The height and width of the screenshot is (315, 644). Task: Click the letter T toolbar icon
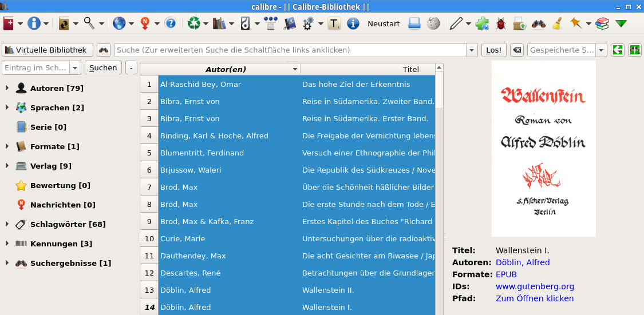point(334,24)
